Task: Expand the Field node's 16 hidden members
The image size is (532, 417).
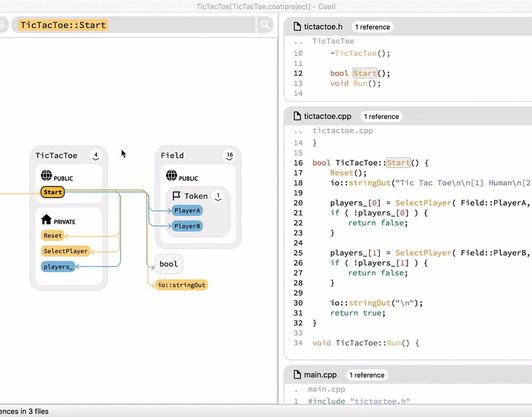Action: [x=230, y=156]
